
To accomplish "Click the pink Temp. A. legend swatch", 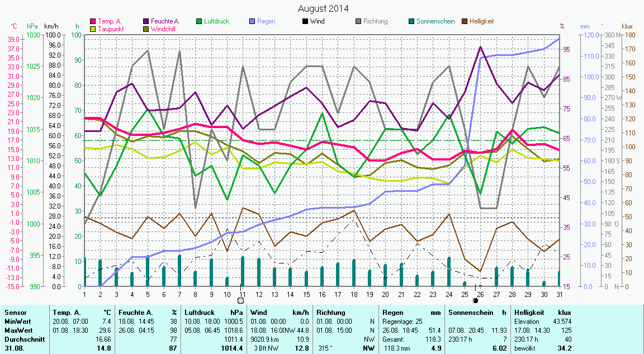I will click(93, 21).
